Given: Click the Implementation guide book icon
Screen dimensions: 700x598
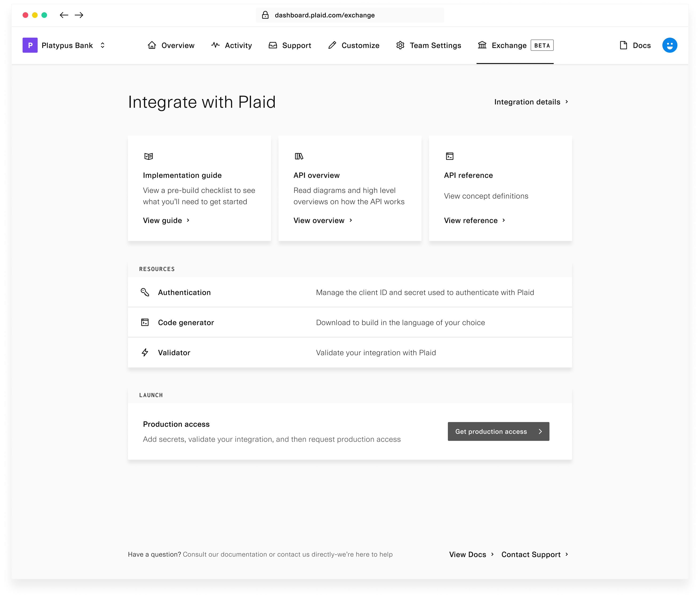Looking at the screenshot, I should click(x=149, y=156).
